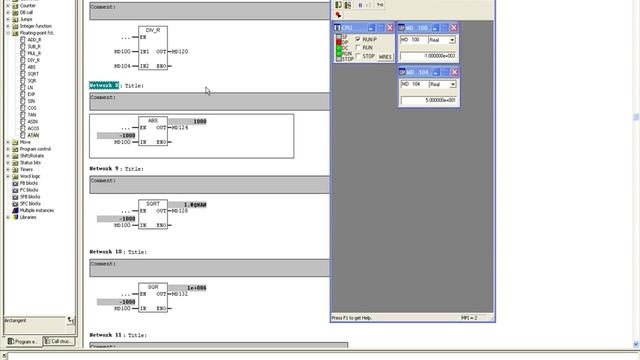Click the ABS function block
640x360 pixels.
tap(153, 131)
